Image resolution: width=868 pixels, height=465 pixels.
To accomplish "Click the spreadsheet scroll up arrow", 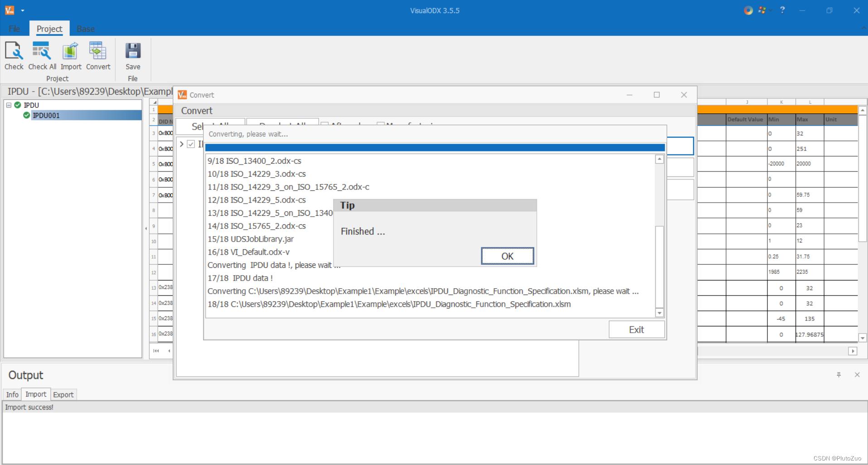I will (x=863, y=111).
